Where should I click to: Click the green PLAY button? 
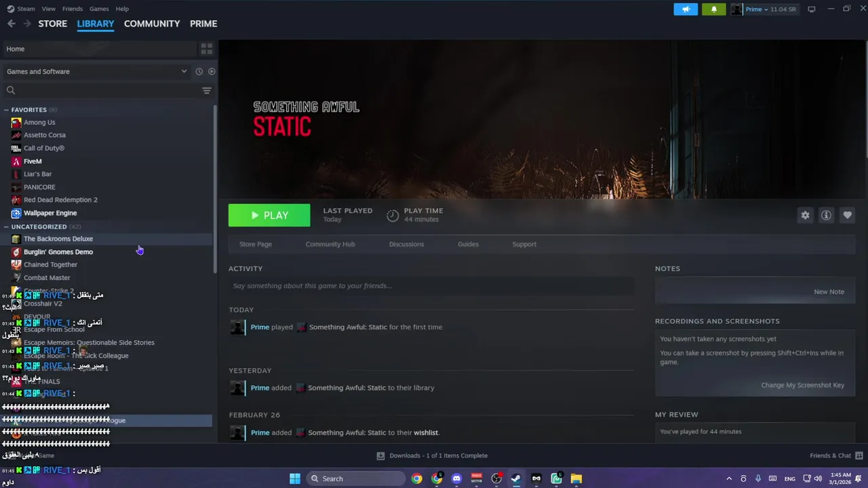click(269, 216)
